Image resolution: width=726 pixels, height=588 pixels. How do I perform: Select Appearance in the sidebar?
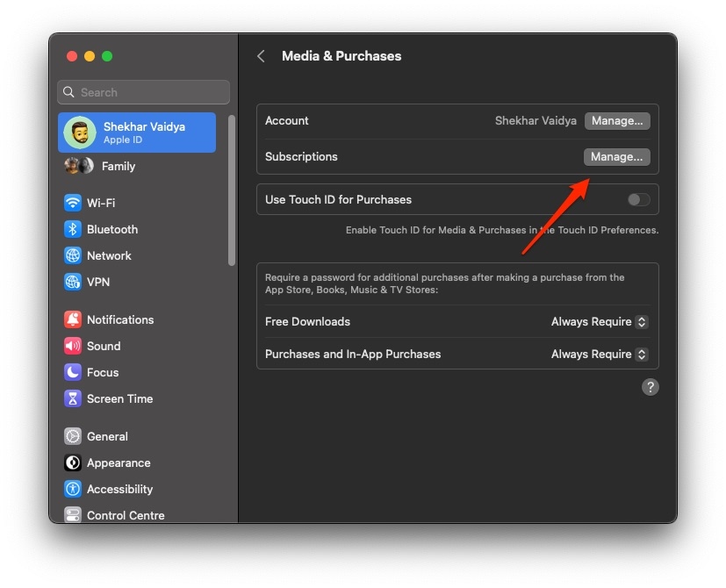119,463
